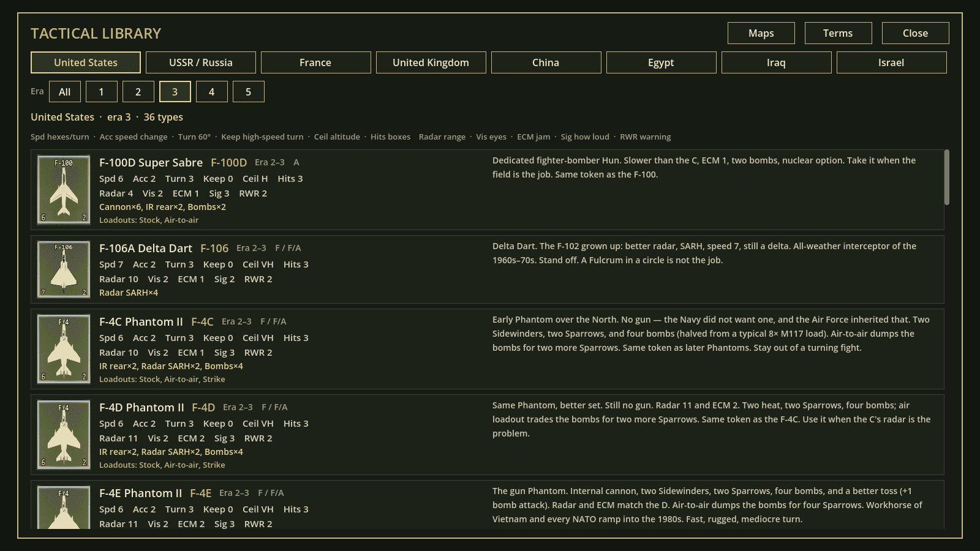Open the Maps library

click(761, 33)
